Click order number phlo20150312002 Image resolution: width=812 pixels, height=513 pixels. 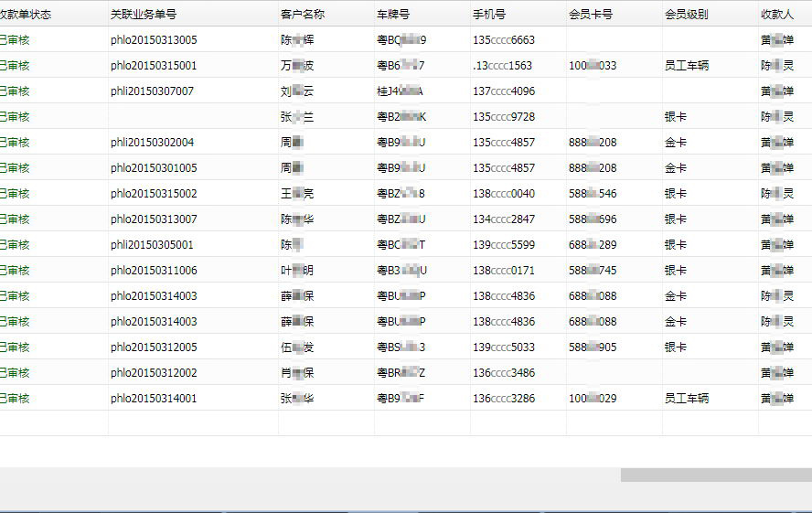tap(154, 373)
